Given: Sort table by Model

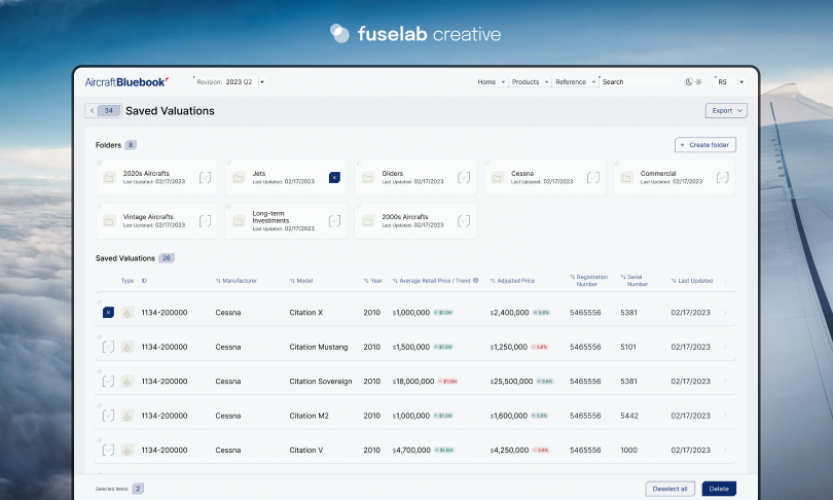Looking at the screenshot, I should (301, 281).
